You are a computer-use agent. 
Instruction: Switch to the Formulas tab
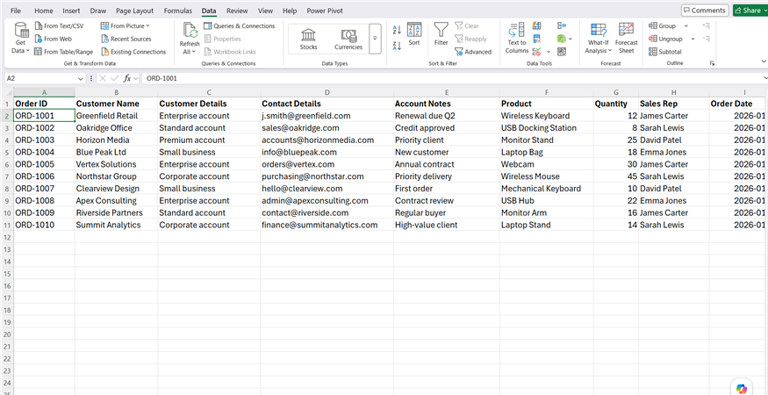pyautogui.click(x=178, y=10)
